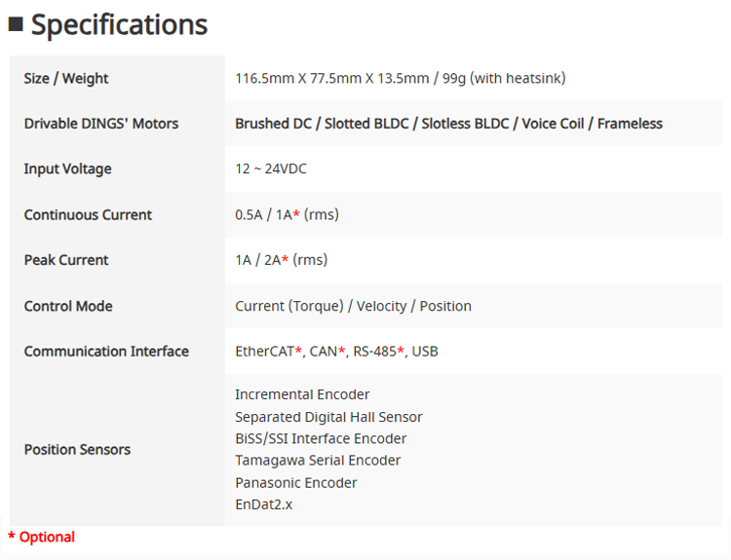
Task: Click the EtherCAT entry in interfaces
Action: (x=264, y=352)
